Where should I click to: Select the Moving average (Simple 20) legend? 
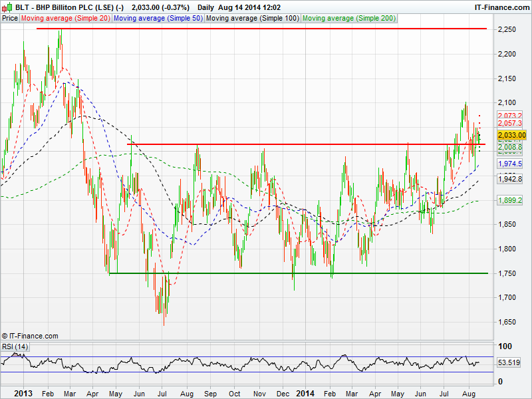pyautogui.click(x=65, y=19)
